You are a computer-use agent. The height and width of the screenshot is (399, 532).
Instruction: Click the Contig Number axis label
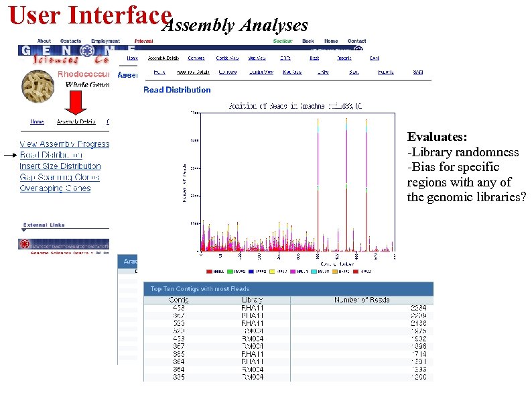point(337,264)
